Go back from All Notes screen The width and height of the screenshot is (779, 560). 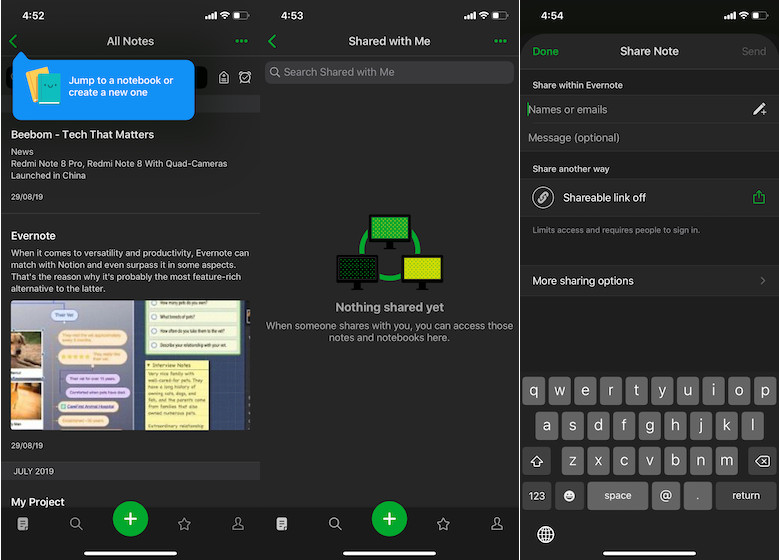(x=13, y=41)
